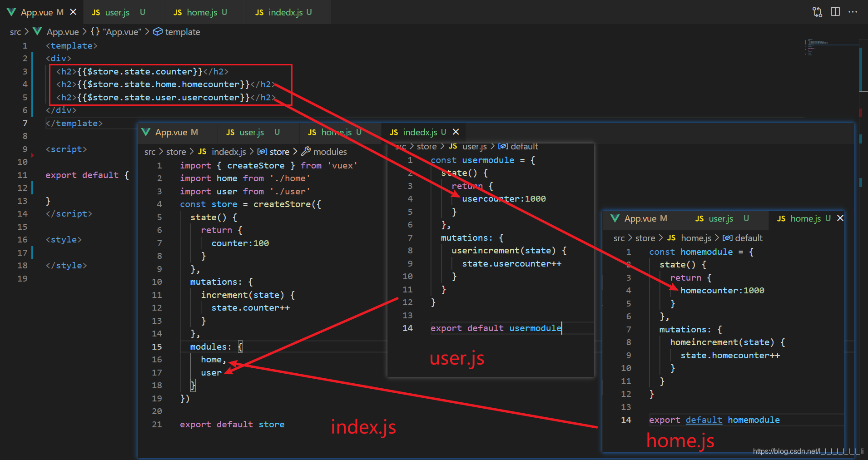Viewport: 868px width, 460px height.
Task: Click the 'const usermodule = {' line
Action: (483, 160)
